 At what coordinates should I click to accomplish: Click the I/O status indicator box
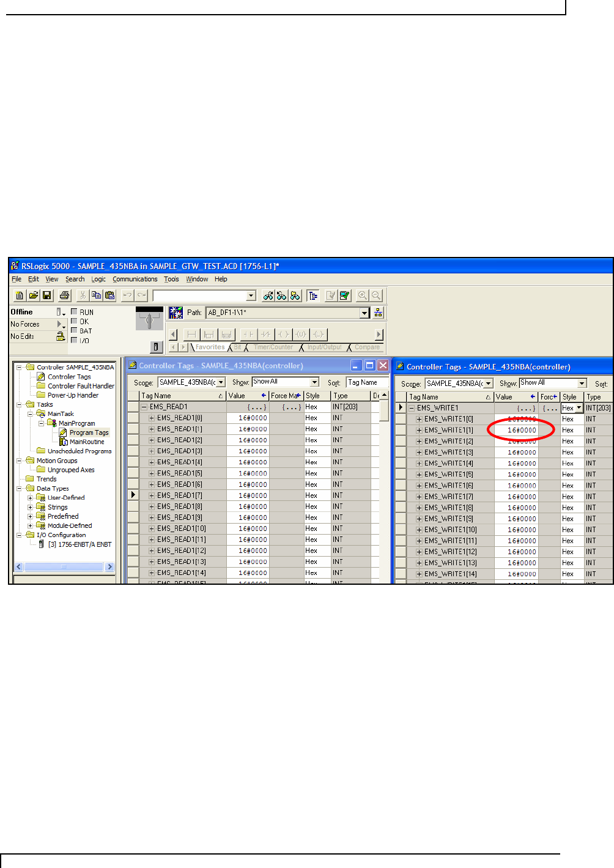74,340
